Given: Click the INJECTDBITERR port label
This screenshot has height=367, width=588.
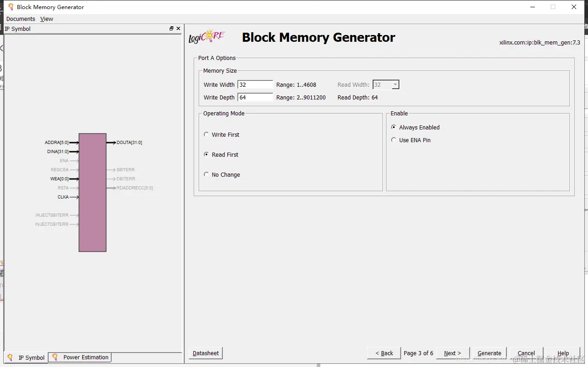Looking at the screenshot, I should tap(52, 224).
